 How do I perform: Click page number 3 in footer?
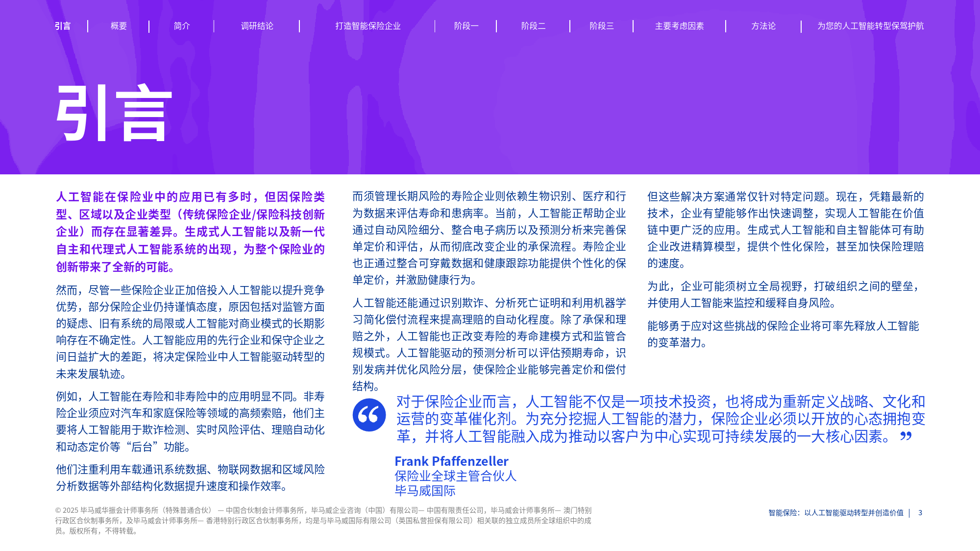(x=920, y=513)
